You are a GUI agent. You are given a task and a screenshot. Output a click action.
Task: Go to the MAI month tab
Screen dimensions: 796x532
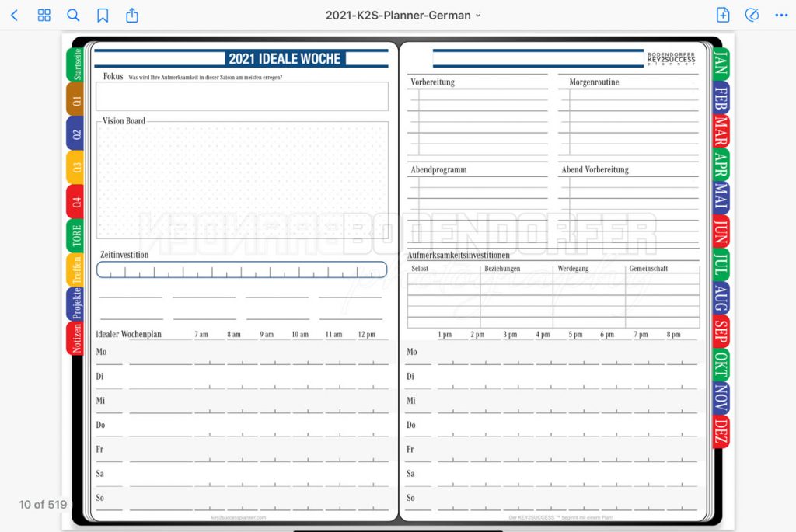pos(721,198)
